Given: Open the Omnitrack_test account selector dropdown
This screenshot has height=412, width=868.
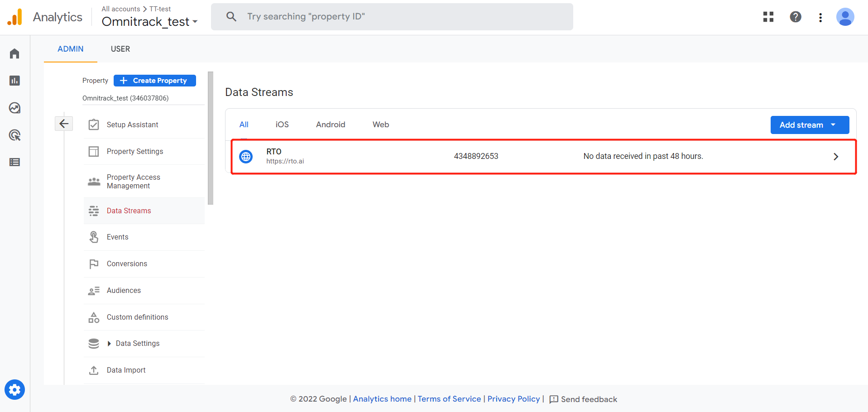Looking at the screenshot, I should [150, 21].
